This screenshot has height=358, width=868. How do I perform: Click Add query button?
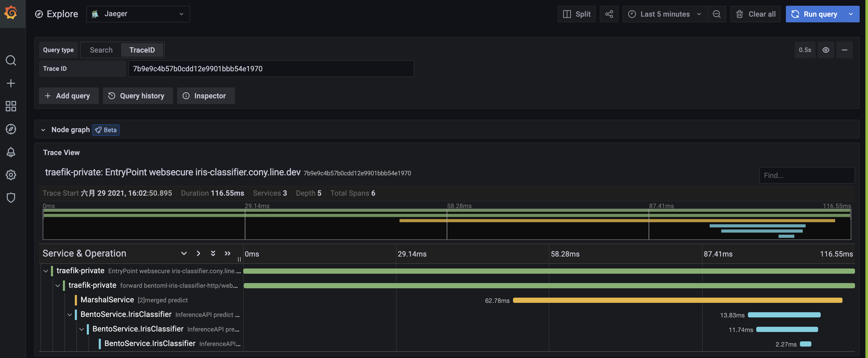(x=69, y=96)
